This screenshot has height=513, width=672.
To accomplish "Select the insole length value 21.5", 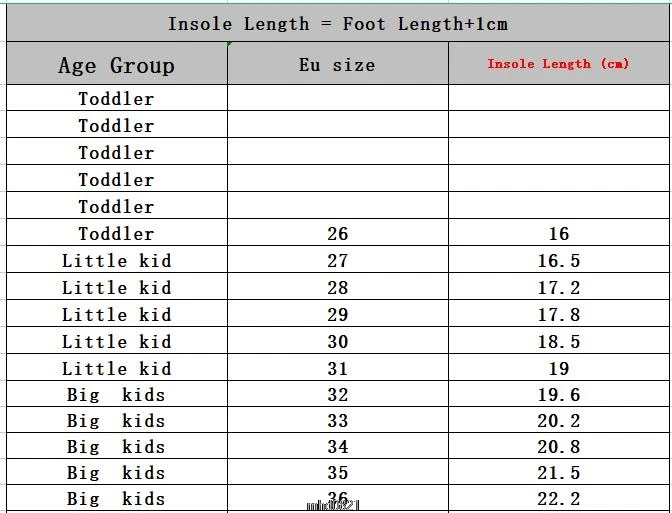I will [558, 472].
